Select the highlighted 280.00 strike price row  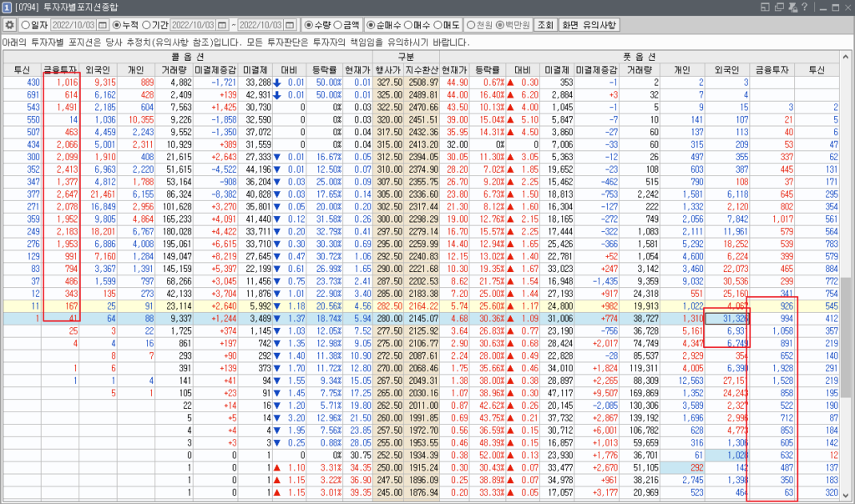[x=389, y=318]
